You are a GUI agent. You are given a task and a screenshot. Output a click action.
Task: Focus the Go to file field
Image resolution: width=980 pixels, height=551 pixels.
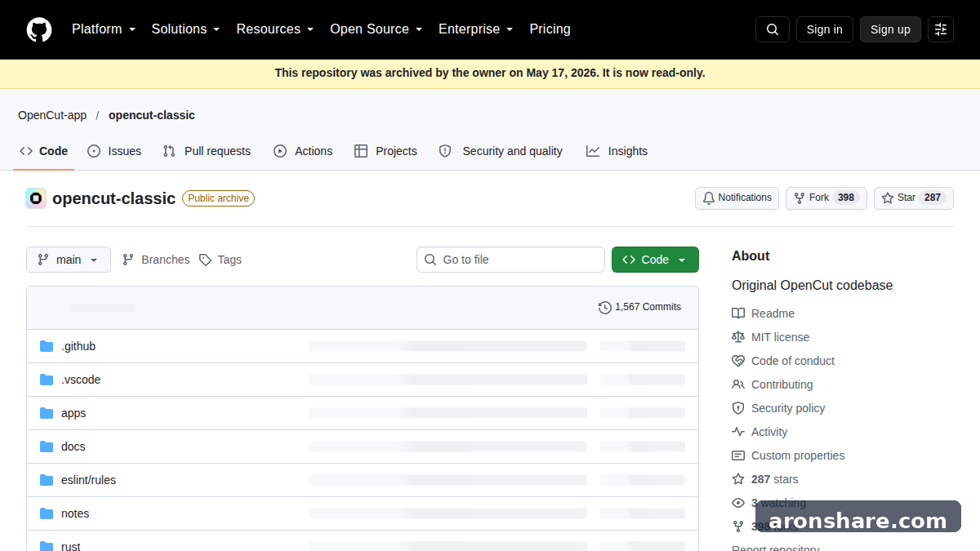point(510,260)
